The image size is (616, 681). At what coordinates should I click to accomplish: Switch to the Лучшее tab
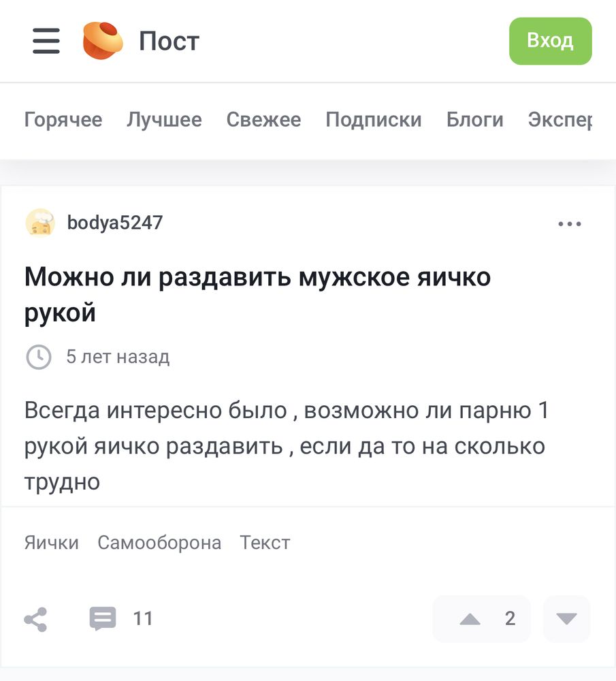tap(165, 119)
